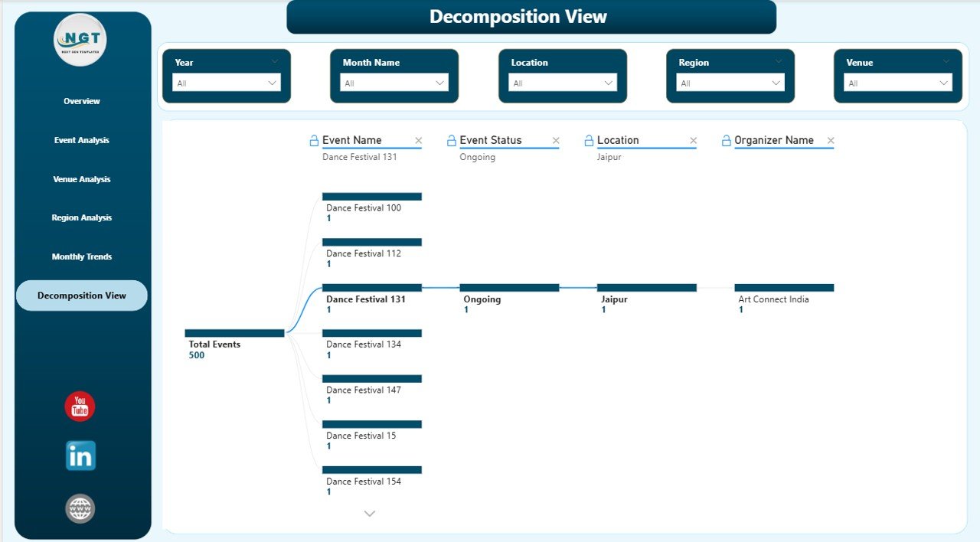Switch to the Monthly Trends page
980x542 pixels.
point(81,256)
